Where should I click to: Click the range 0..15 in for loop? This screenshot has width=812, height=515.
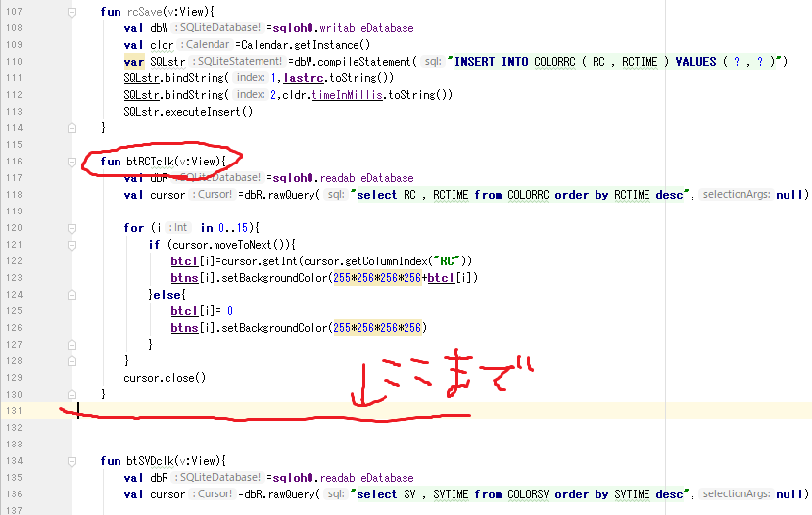coord(233,228)
